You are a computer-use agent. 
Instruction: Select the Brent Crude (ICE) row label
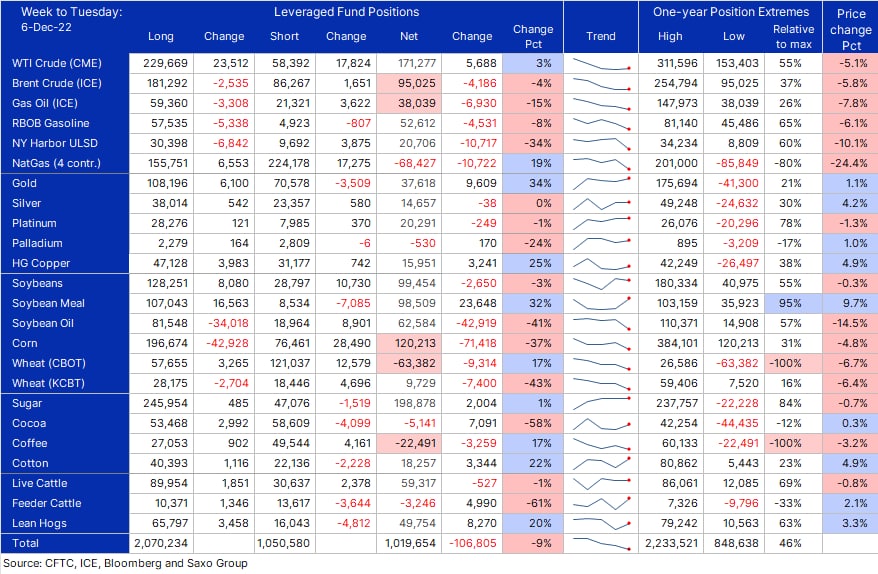point(57,83)
